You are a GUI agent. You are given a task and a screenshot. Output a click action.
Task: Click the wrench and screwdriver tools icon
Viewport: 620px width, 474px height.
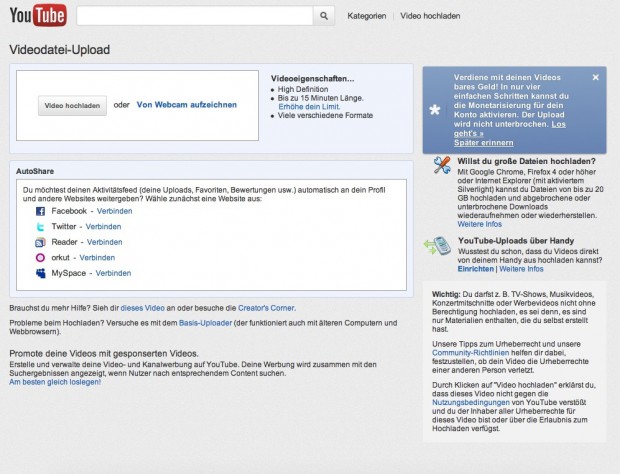442,165
